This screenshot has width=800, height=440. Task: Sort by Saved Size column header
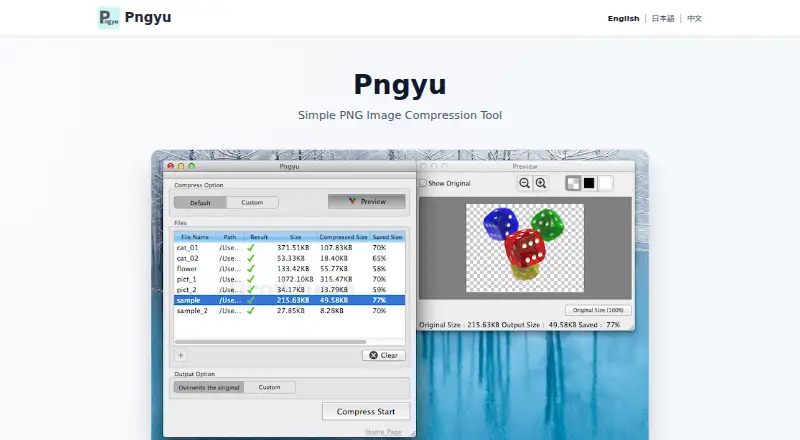click(387, 237)
